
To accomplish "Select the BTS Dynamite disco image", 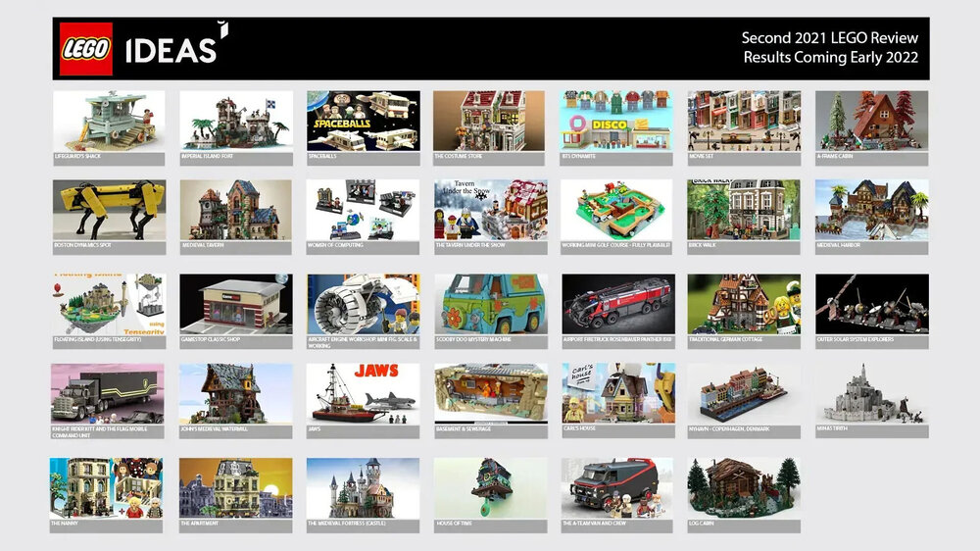I will [616, 122].
